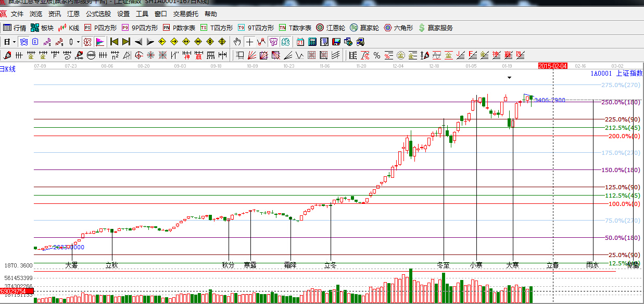Click the 江恩轮 button
Screen dimensions: 644x304
pyautogui.click(x=330, y=28)
